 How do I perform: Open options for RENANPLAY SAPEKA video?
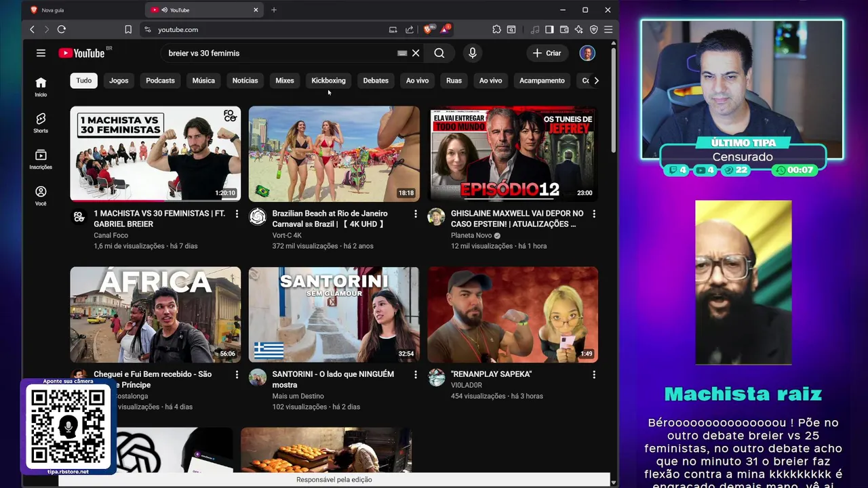[594, 374]
